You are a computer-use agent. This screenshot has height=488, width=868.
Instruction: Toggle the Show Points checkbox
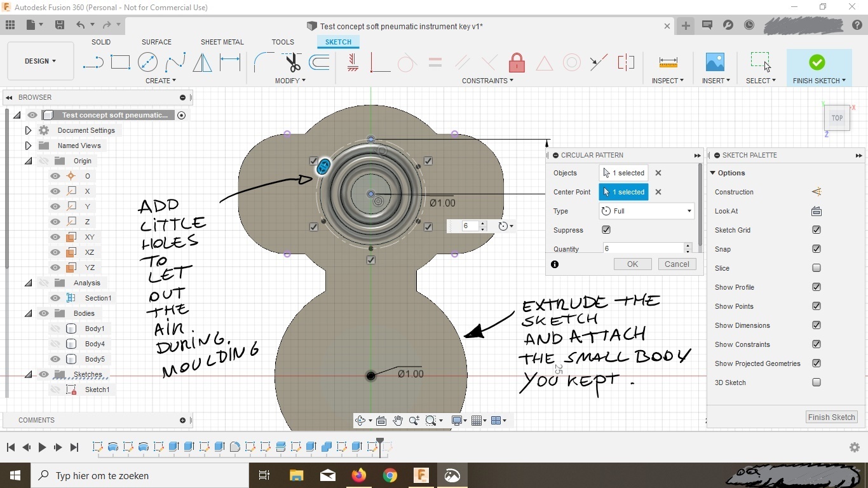[817, 306]
